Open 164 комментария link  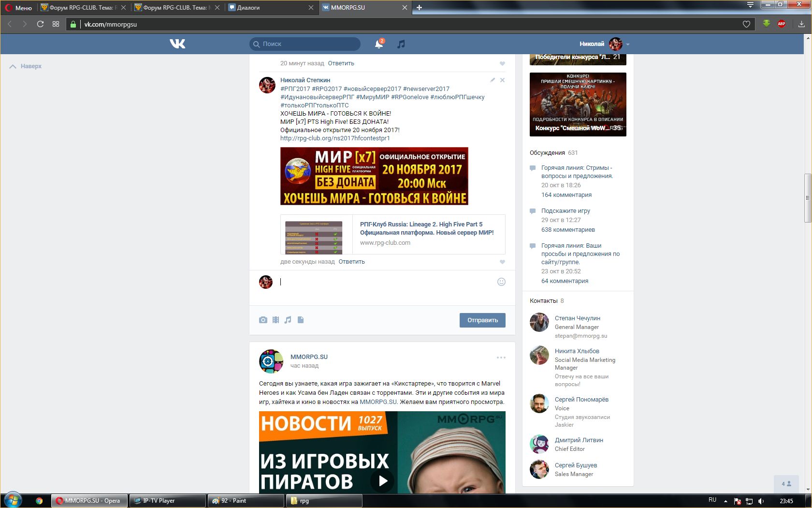[x=566, y=195]
